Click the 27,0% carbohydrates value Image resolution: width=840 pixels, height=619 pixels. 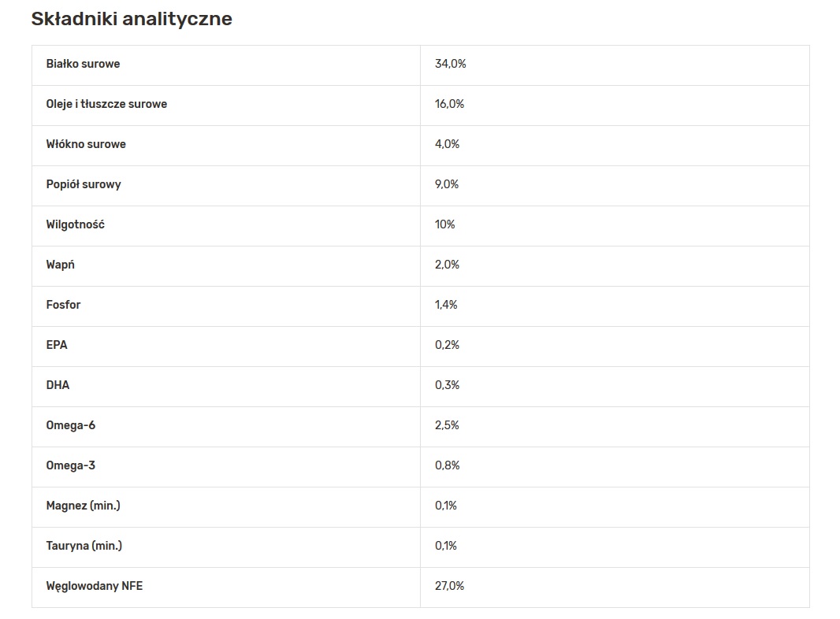tap(449, 586)
